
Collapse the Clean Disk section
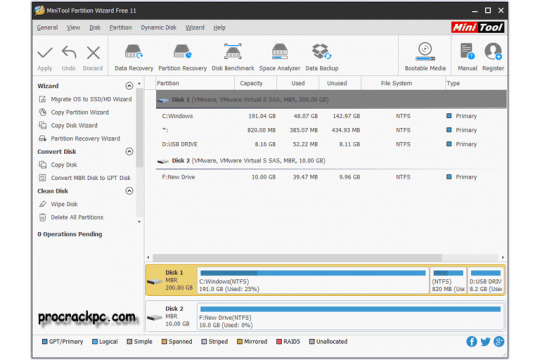tap(129, 191)
